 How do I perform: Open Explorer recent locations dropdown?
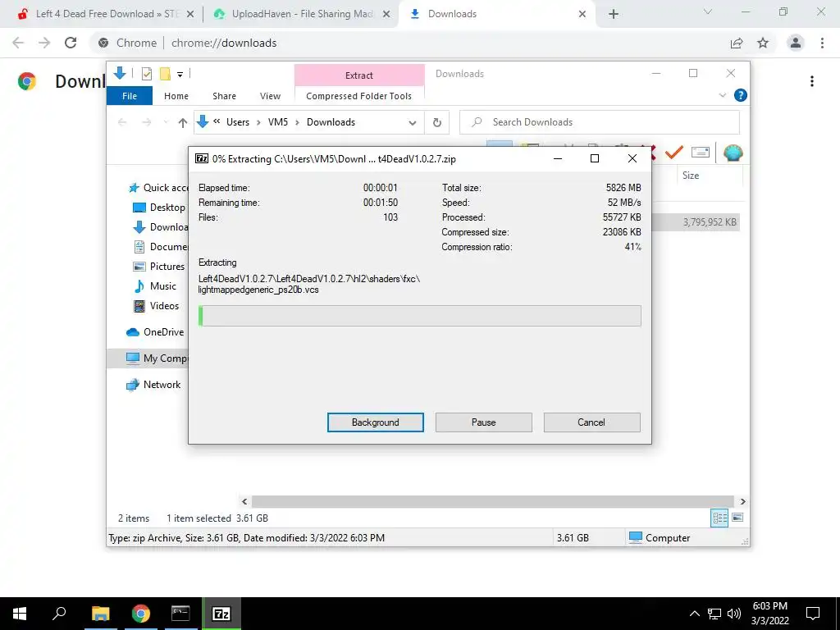pyautogui.click(x=166, y=123)
